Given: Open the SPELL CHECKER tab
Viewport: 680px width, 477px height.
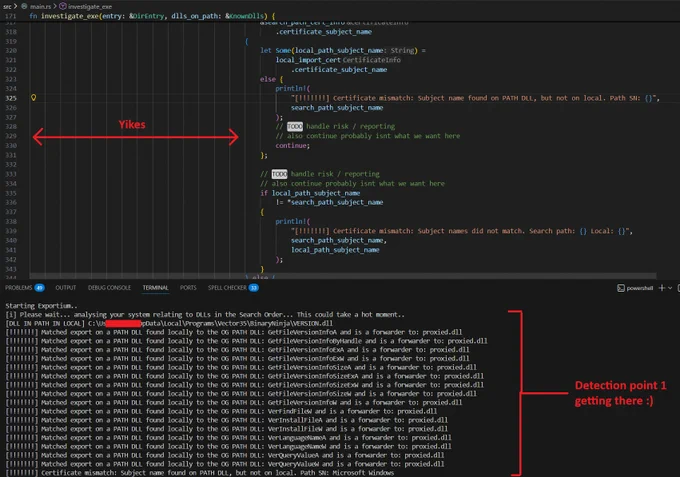Looking at the screenshot, I should (x=227, y=288).
